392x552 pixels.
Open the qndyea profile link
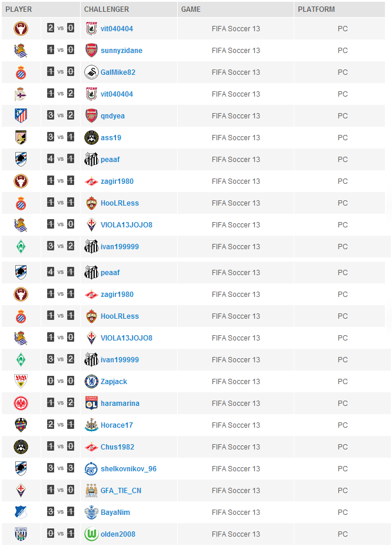[x=112, y=116]
